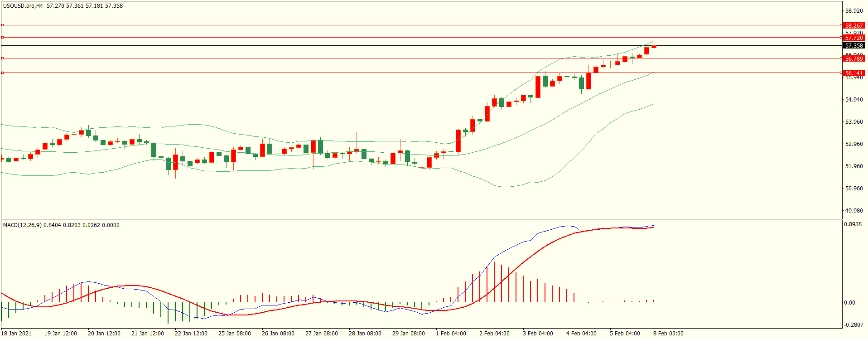Click the -0.2807 MACD axis value

tap(854, 325)
